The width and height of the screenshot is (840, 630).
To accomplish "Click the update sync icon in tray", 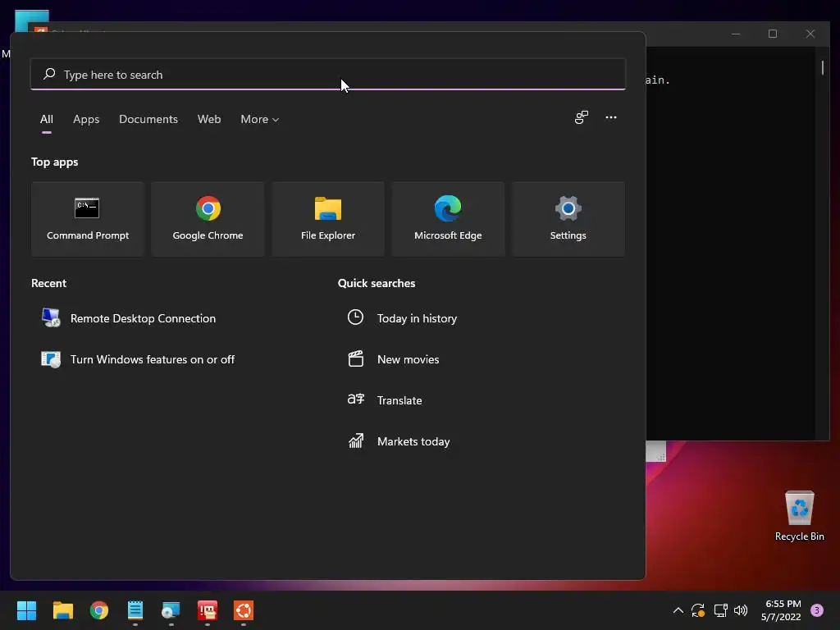I will tap(698, 610).
